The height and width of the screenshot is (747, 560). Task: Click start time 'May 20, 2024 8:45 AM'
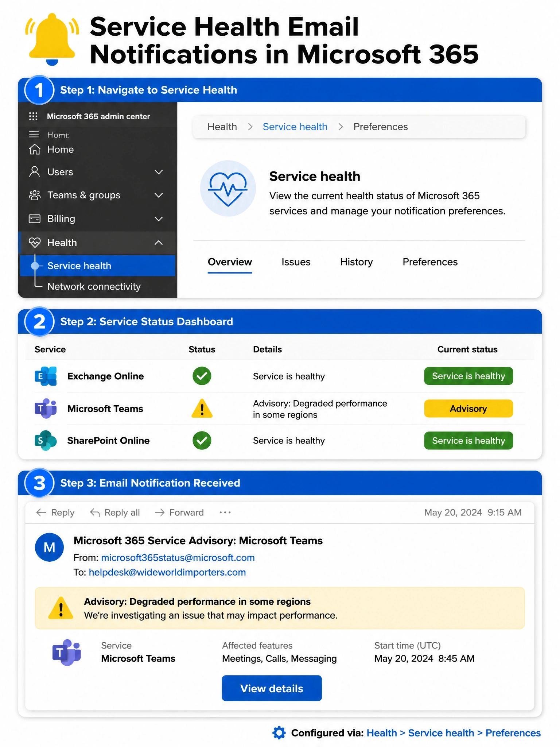point(424,658)
